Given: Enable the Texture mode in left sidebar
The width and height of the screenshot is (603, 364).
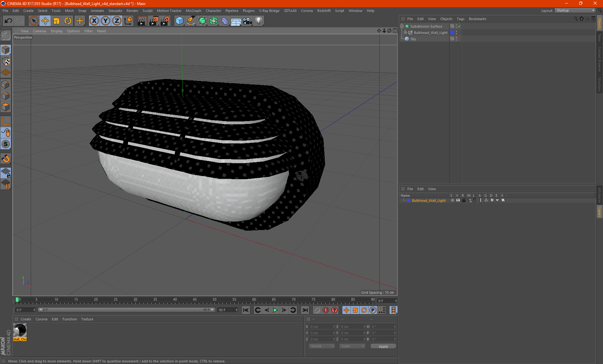Looking at the screenshot, I should [x=6, y=62].
